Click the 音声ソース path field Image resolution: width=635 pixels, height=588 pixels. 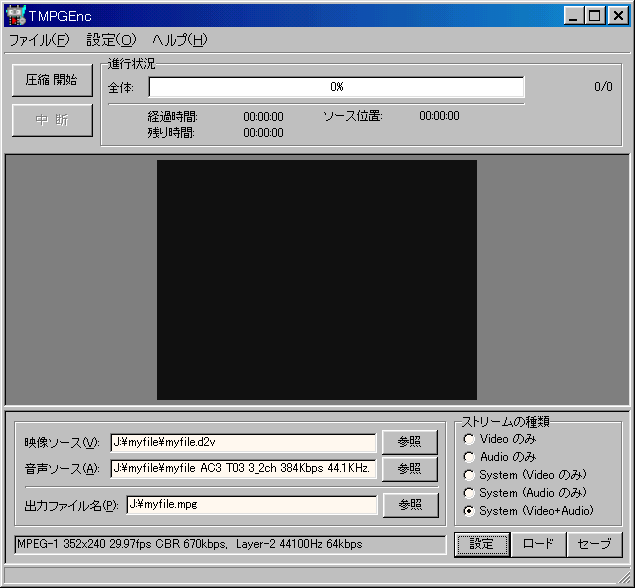[243, 468]
